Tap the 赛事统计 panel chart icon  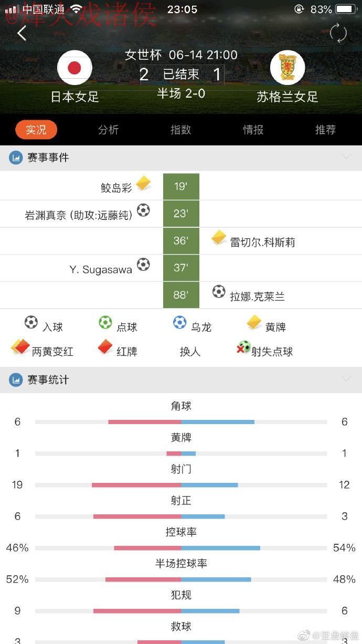tap(15, 379)
